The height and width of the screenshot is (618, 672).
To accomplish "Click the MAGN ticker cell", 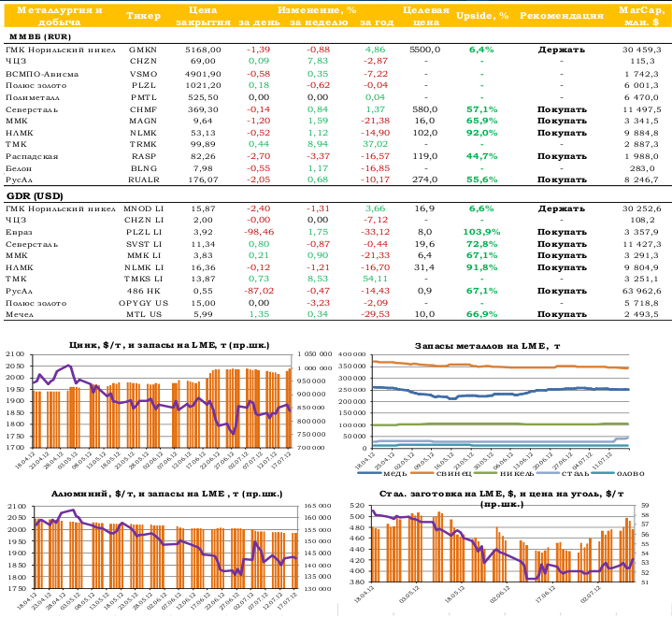I will click(143, 121).
